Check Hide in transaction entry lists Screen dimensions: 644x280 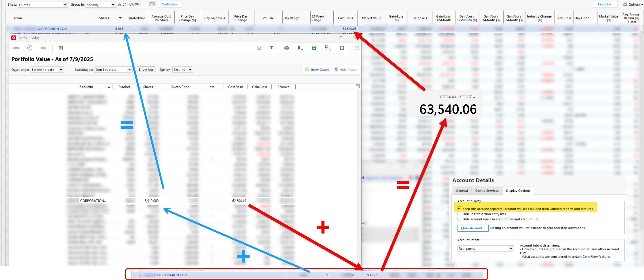[459, 214]
